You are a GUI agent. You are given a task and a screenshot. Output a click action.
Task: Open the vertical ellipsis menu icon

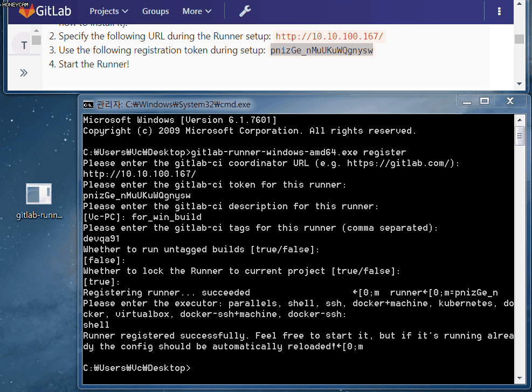click(x=499, y=11)
